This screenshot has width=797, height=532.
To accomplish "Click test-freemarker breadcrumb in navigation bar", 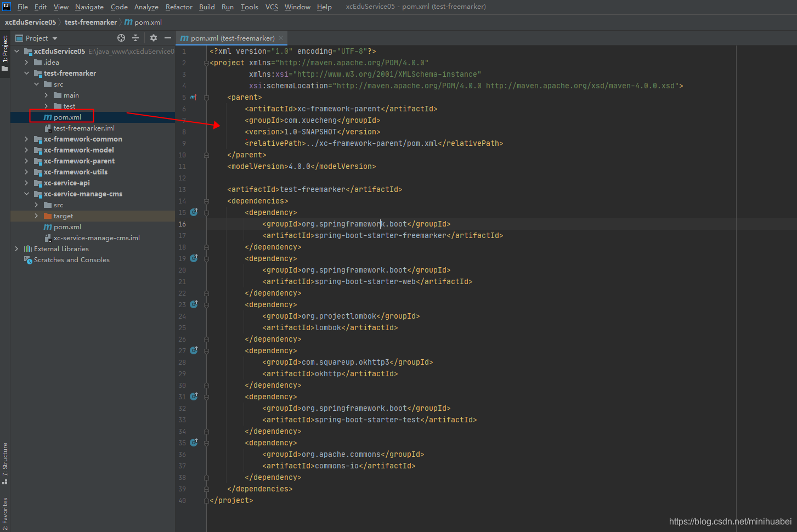I will [91, 22].
